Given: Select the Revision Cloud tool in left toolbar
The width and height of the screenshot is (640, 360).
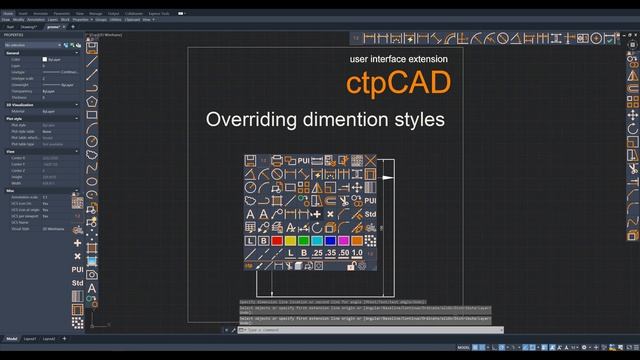Looking at the screenshot, I should tap(92, 155).
